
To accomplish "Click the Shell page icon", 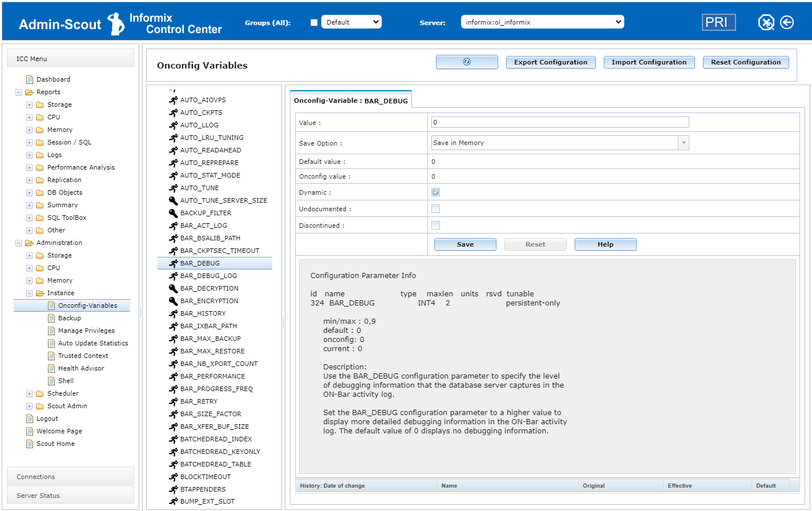I will coord(51,381).
